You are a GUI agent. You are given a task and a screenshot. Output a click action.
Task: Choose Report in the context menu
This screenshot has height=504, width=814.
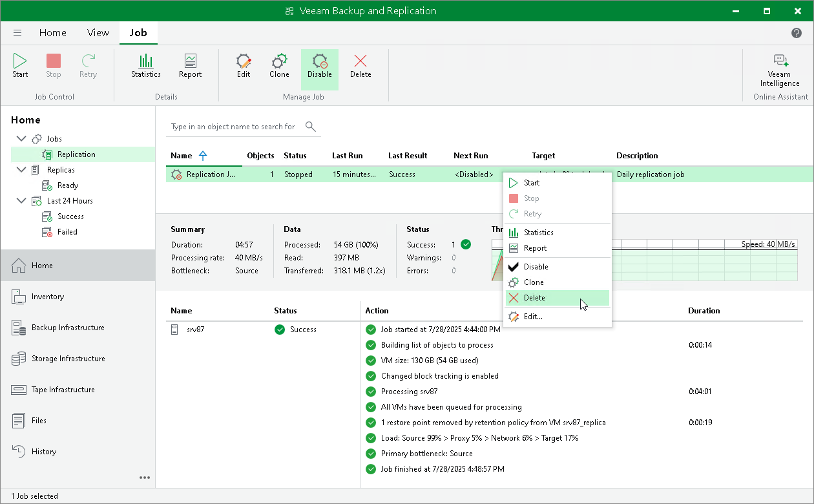(x=558, y=248)
